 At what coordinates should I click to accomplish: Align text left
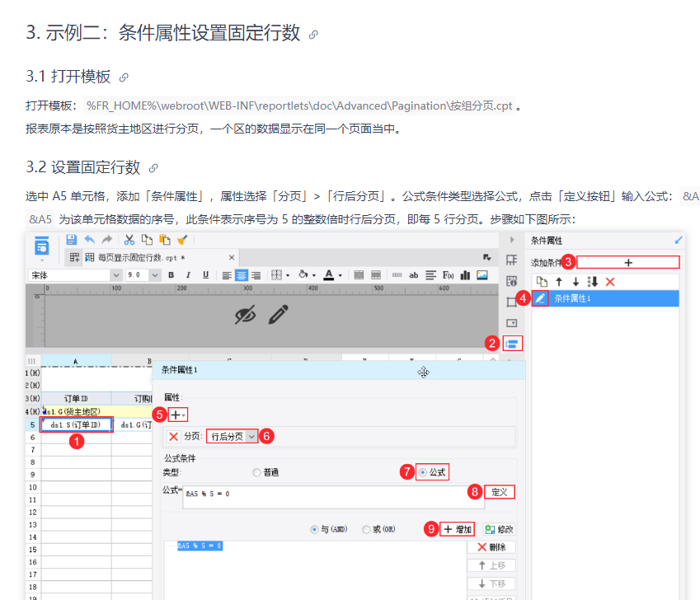point(227,275)
